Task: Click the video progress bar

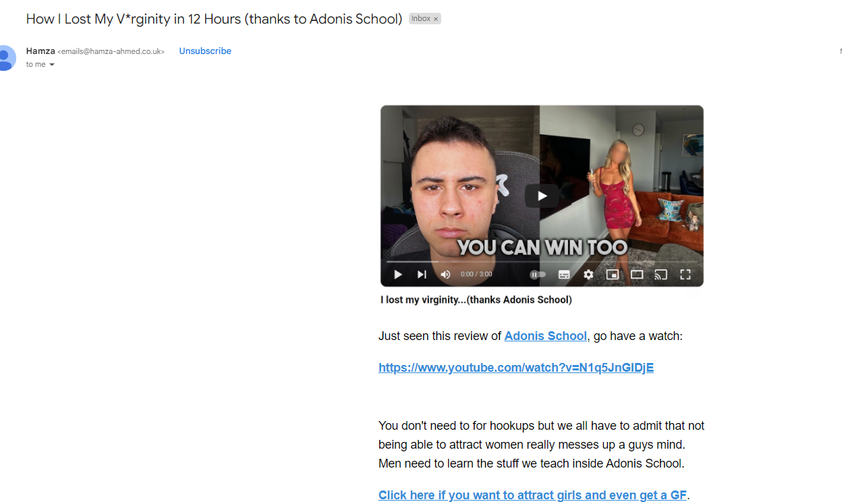Action: click(542, 262)
